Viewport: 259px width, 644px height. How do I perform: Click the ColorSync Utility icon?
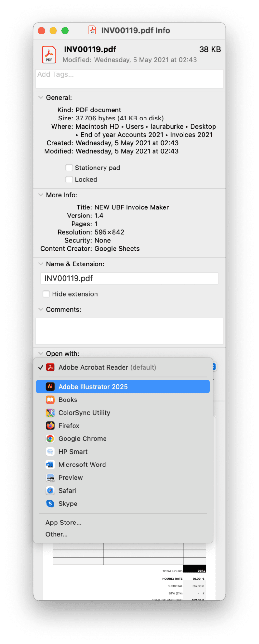pyautogui.click(x=50, y=413)
